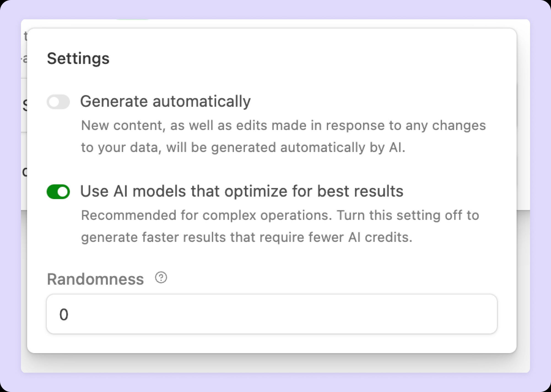Turn off the best-results AI models toggle

(x=58, y=192)
